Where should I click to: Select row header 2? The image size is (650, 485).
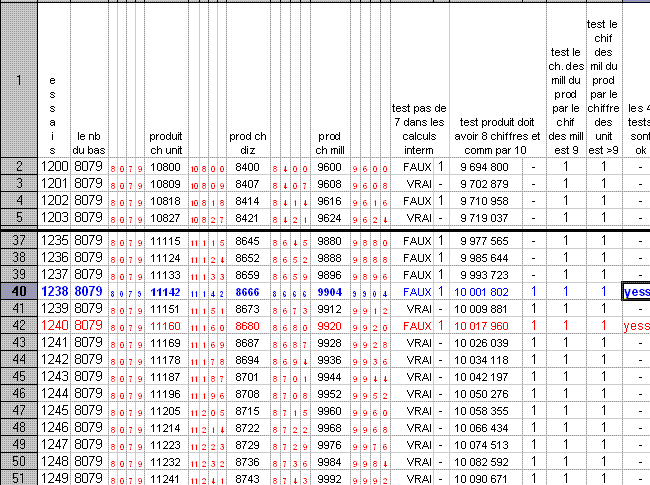point(18,166)
